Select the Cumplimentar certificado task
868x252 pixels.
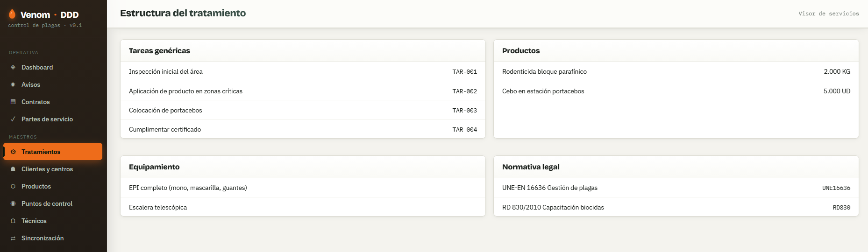tap(303, 129)
